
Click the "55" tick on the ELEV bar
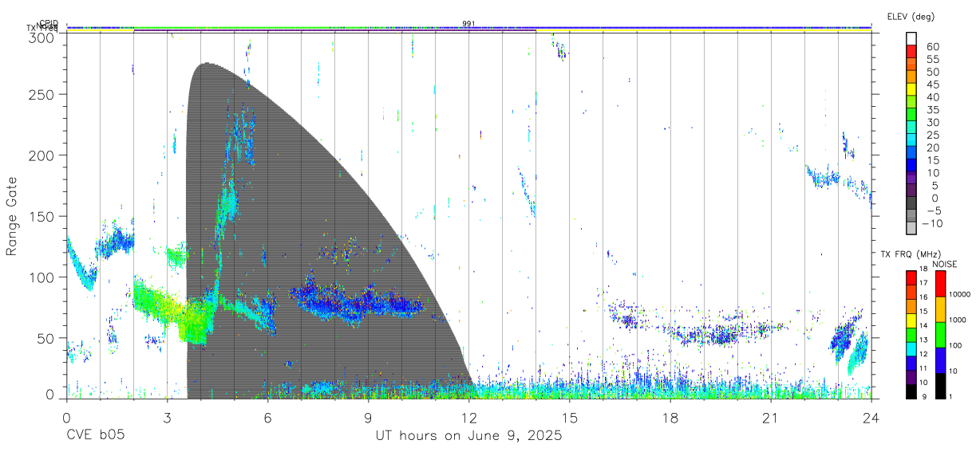tap(932, 60)
